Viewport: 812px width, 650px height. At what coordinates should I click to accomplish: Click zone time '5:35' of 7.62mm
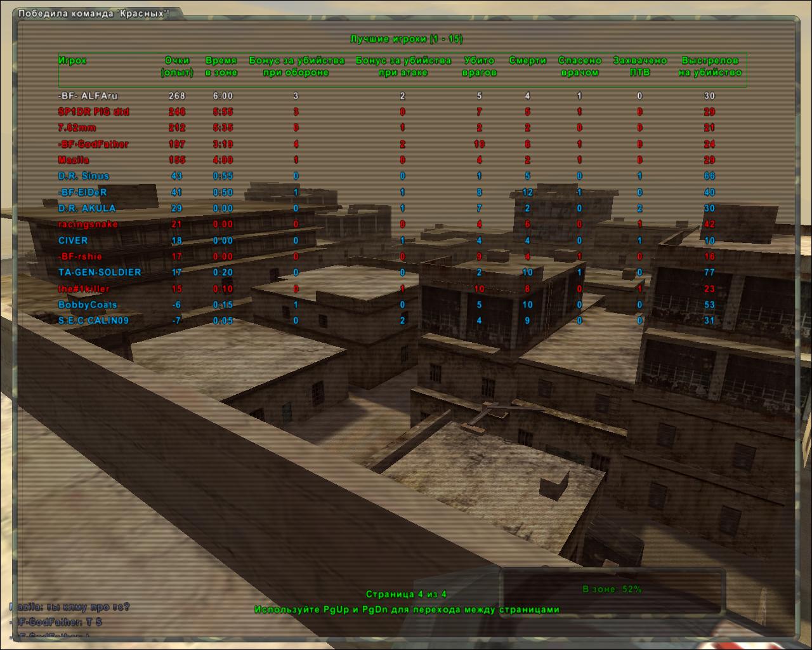(x=223, y=128)
